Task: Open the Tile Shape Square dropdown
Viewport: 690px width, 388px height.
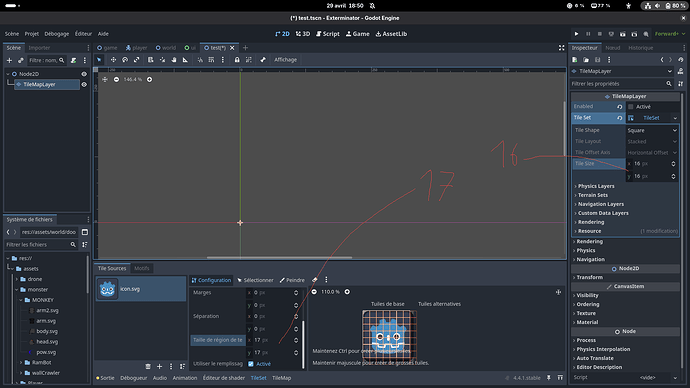Action: [652, 130]
